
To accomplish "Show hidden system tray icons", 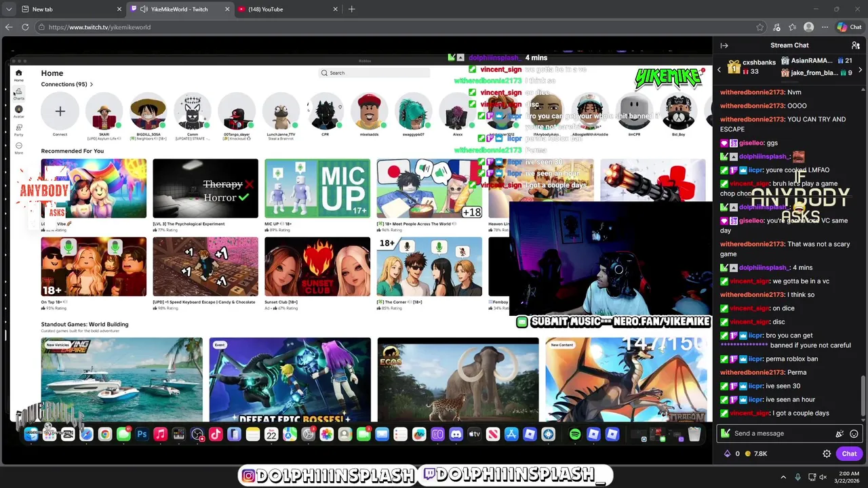I will coord(783,477).
